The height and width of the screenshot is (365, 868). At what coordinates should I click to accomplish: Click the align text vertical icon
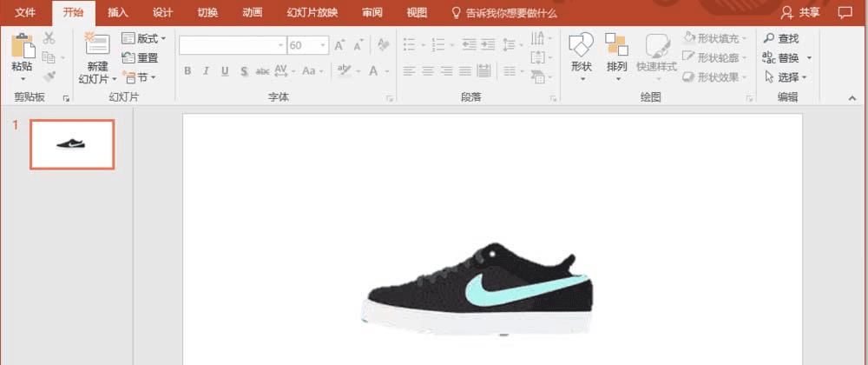coord(537,57)
